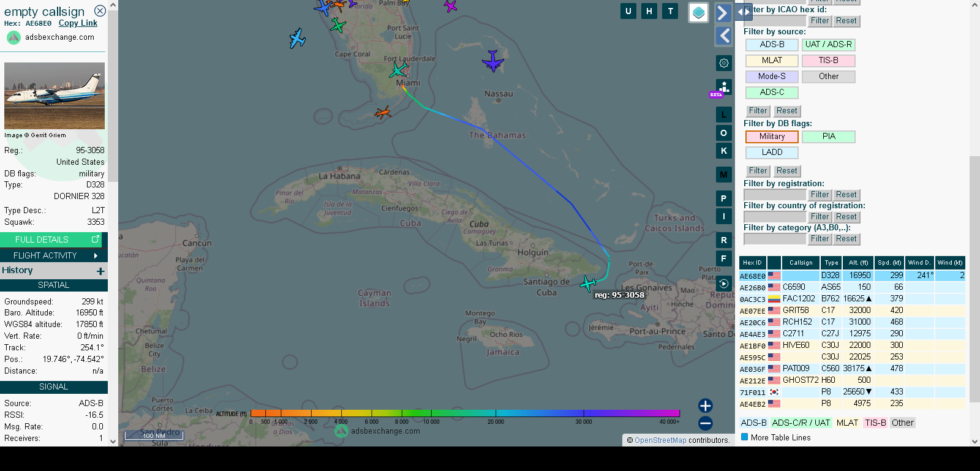980x471 pixels.
Task: Select the teal aircraft over Miami
Action: (399, 70)
